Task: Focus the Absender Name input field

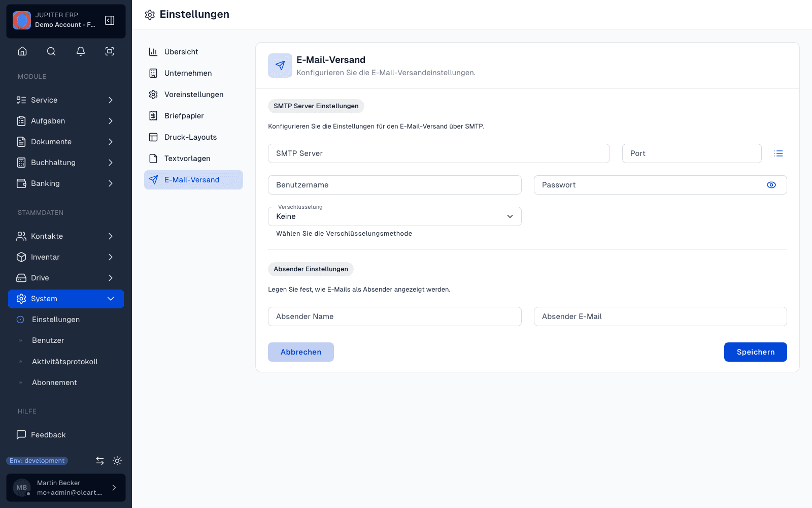Action: (x=394, y=316)
